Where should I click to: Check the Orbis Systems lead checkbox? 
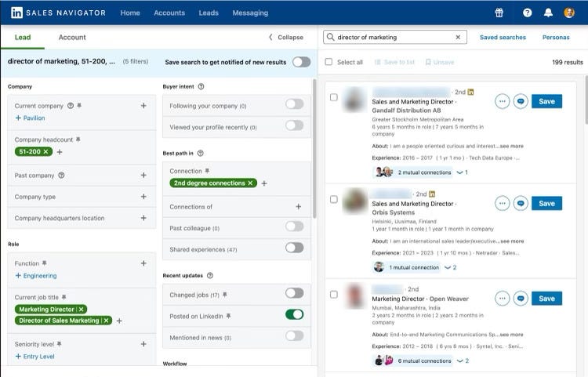(x=333, y=199)
